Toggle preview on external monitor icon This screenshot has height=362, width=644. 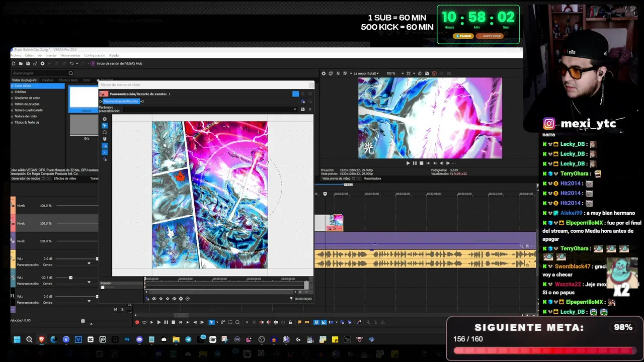tap(331, 73)
